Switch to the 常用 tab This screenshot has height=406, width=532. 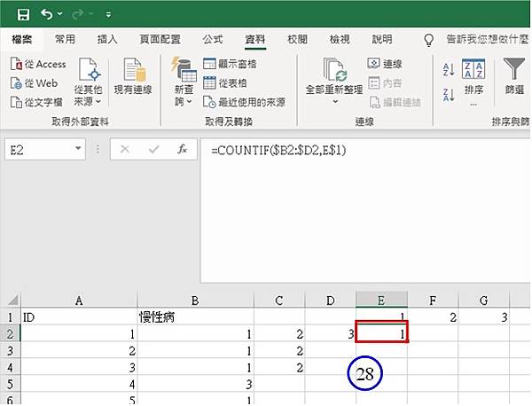click(65, 39)
